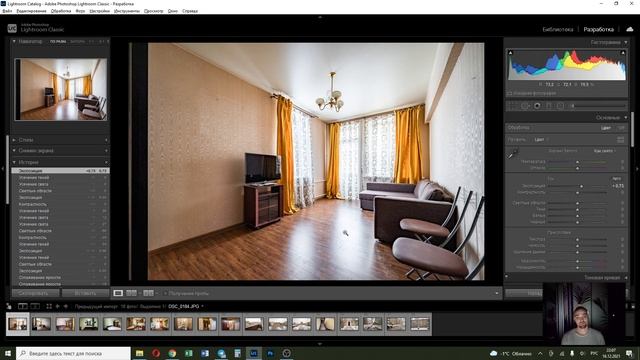Image resolution: width=640 pixels, height=360 pixels.
Task: Open the Обработка menu
Action: pyautogui.click(x=61, y=11)
